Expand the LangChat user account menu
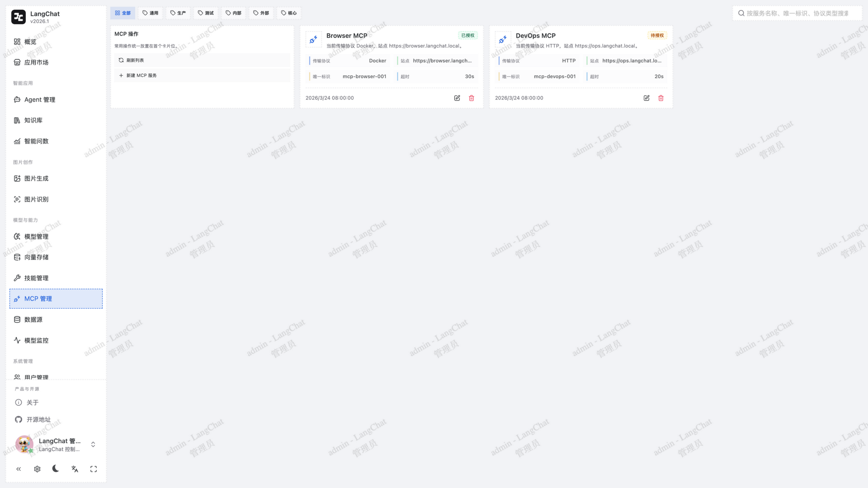Screen dimensions: 868x488 point(56,445)
